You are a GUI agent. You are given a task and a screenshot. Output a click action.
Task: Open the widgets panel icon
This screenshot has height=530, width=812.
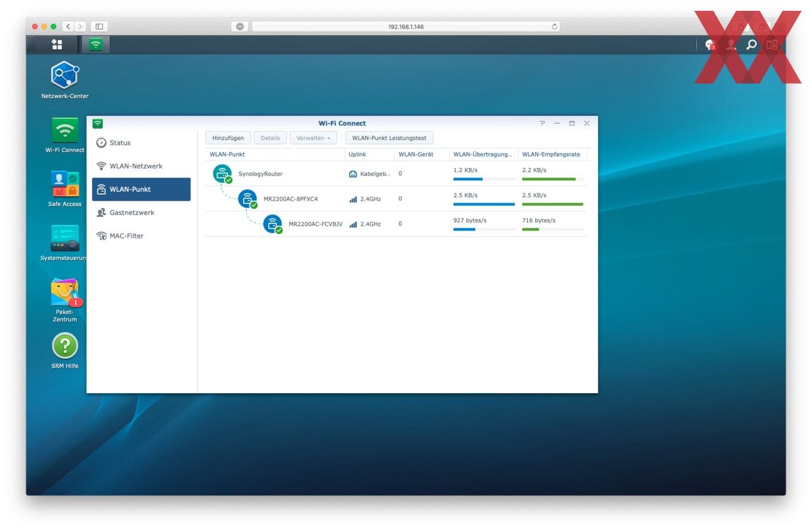(x=772, y=45)
